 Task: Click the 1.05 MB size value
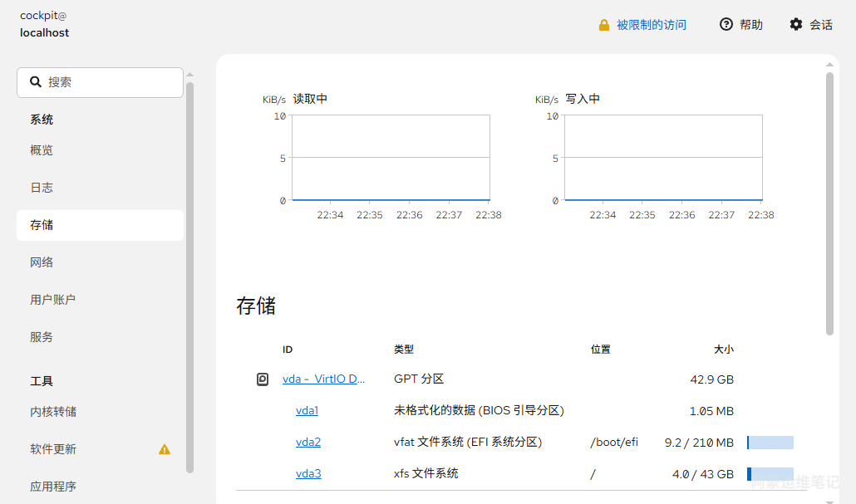tap(711, 411)
